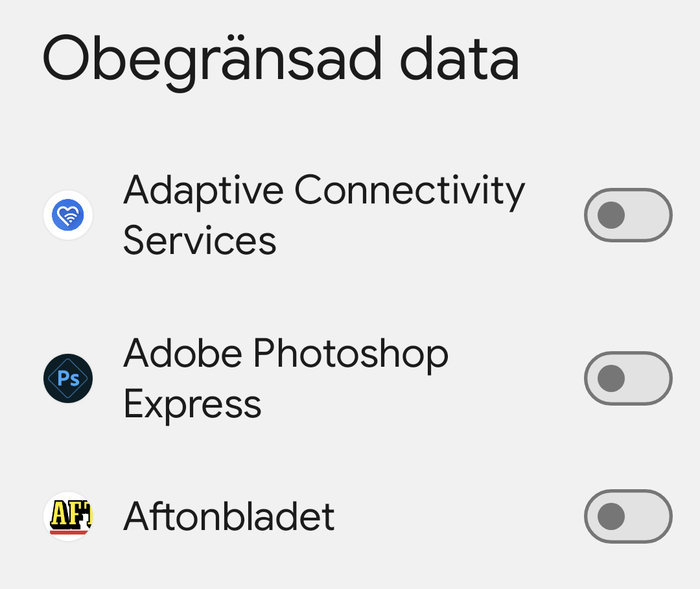
Task: Click the yellow AFT newspaper logo
Action: [x=68, y=516]
